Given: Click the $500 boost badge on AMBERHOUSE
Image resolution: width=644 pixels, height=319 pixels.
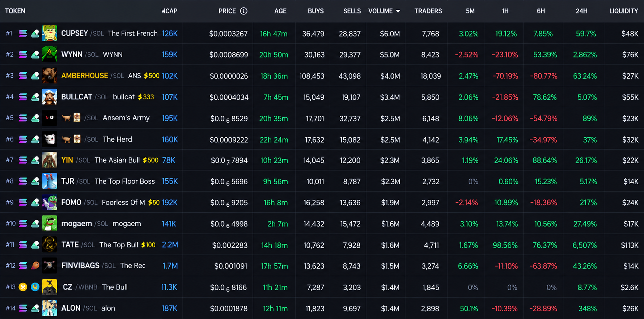Looking at the screenshot, I should tap(152, 76).
